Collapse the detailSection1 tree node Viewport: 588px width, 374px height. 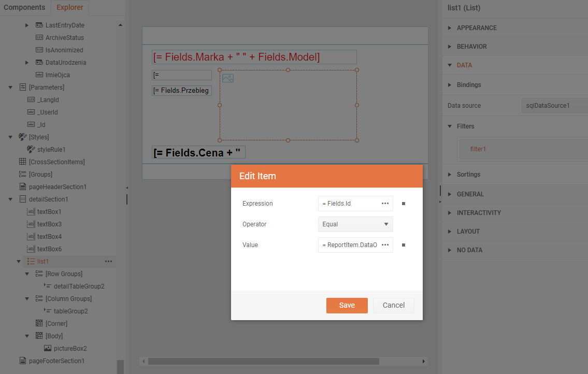(10, 199)
